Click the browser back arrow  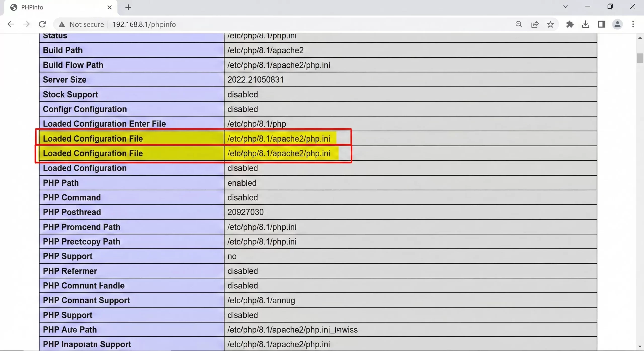pyautogui.click(x=11, y=24)
